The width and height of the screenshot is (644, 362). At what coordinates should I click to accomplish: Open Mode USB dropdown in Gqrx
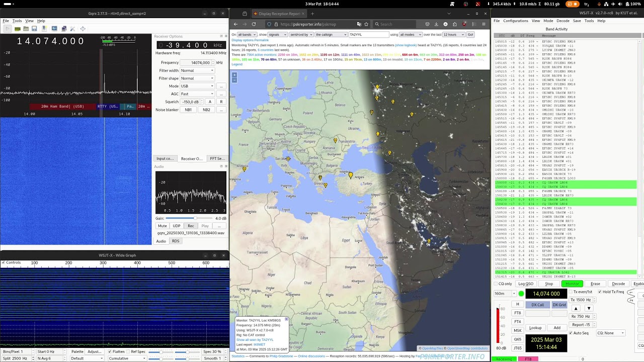(x=197, y=86)
